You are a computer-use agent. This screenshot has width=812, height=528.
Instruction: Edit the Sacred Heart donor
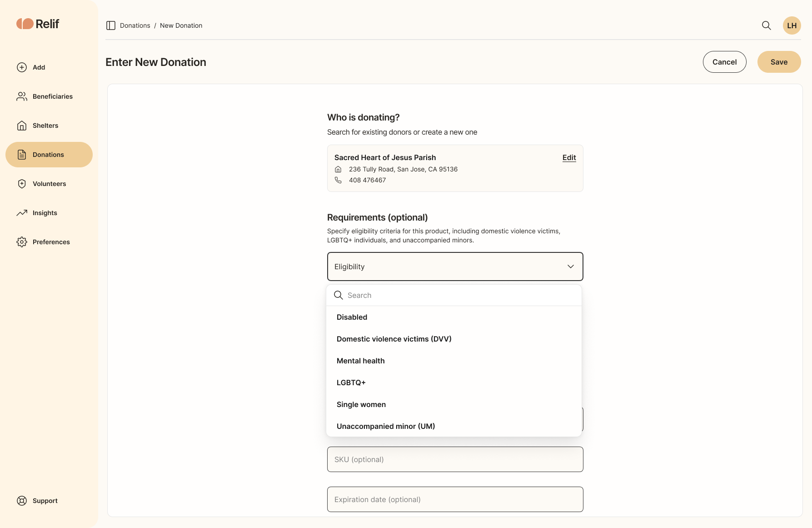(569, 157)
